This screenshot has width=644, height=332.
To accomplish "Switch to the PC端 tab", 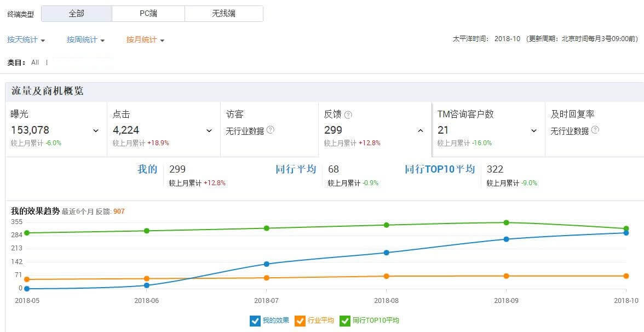I will [148, 14].
